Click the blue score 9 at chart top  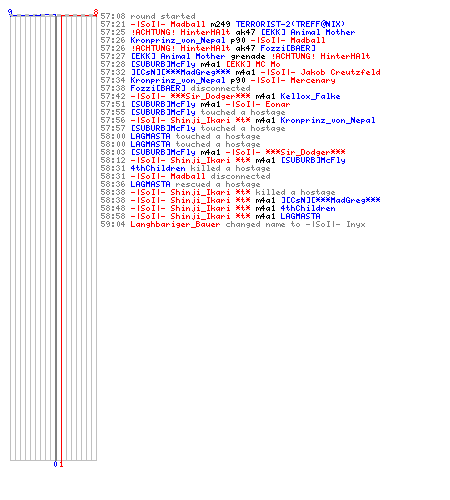tap(10, 13)
